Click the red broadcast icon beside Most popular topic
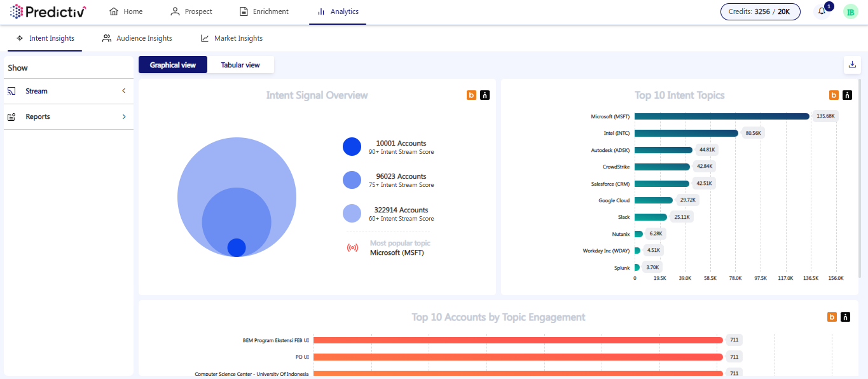 coord(352,248)
